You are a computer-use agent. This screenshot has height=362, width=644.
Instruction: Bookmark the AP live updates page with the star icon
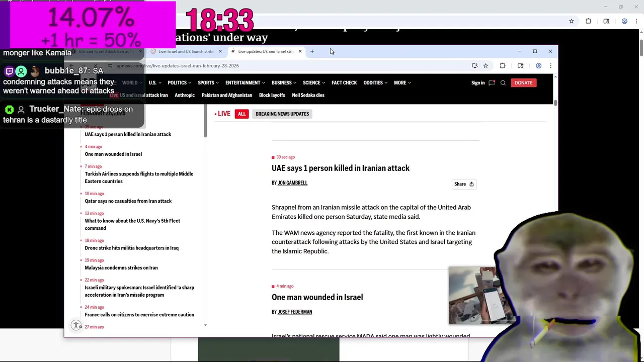tap(486, 66)
